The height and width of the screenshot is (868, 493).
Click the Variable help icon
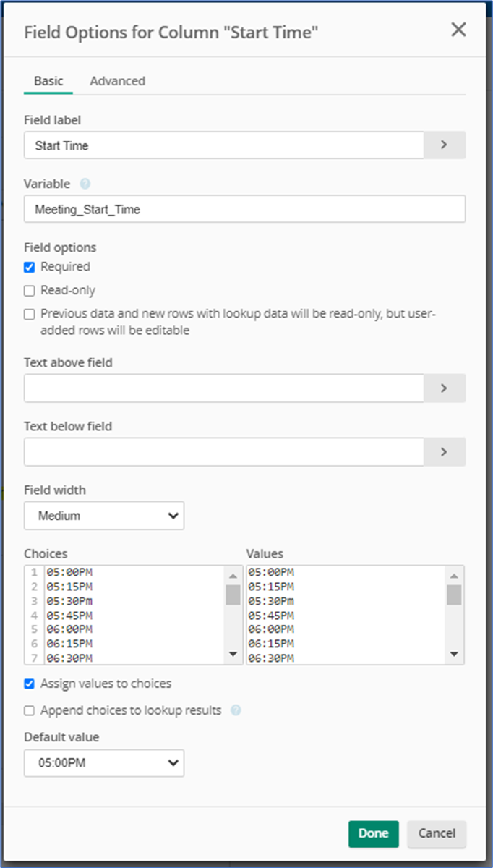[x=85, y=184]
